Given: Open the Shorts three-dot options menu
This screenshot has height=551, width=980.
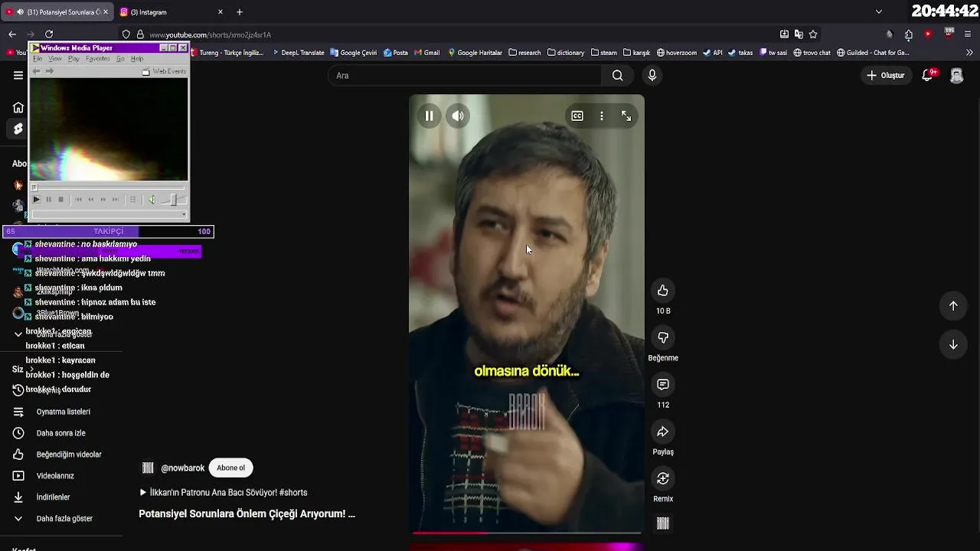Looking at the screenshot, I should click(x=602, y=116).
